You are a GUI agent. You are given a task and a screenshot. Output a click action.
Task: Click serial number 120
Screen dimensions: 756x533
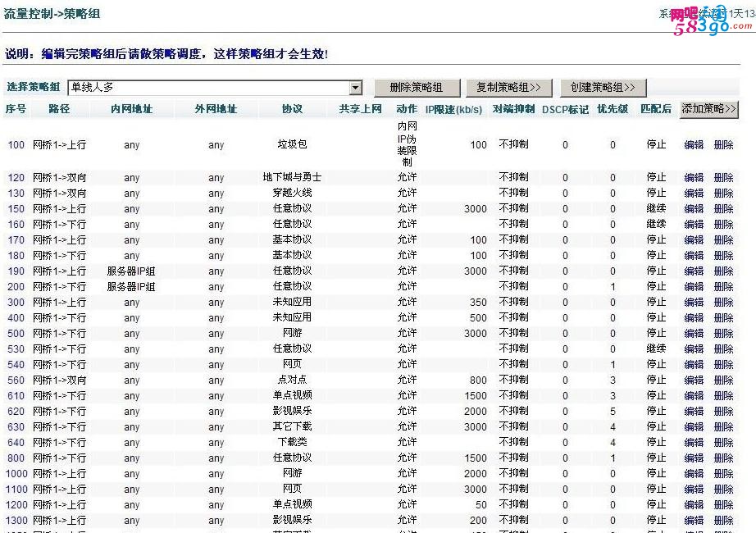pos(16,177)
